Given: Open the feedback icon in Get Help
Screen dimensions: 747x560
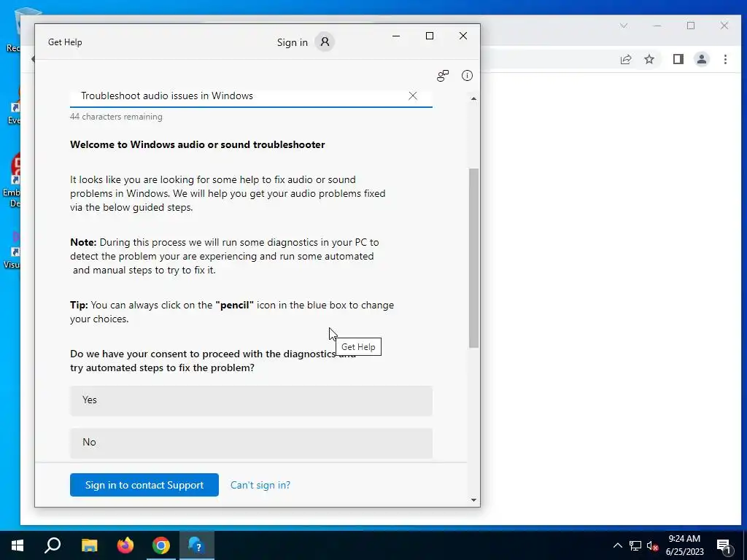Looking at the screenshot, I should [x=443, y=75].
